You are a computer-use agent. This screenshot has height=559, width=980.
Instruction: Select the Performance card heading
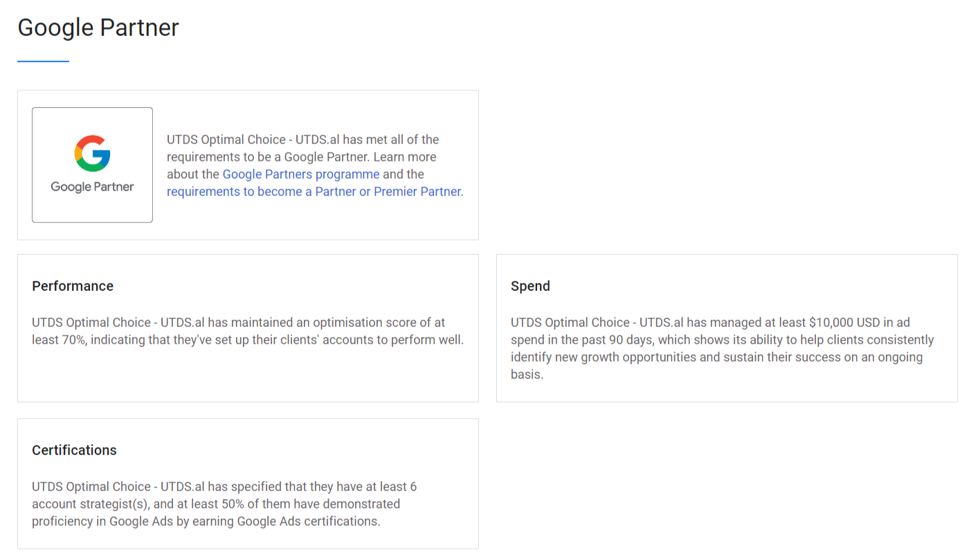point(73,286)
